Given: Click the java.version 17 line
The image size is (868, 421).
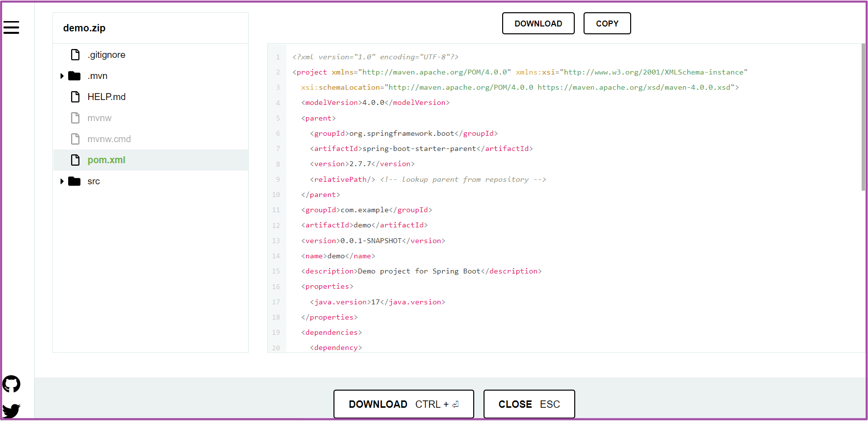Looking at the screenshot, I should click(378, 302).
